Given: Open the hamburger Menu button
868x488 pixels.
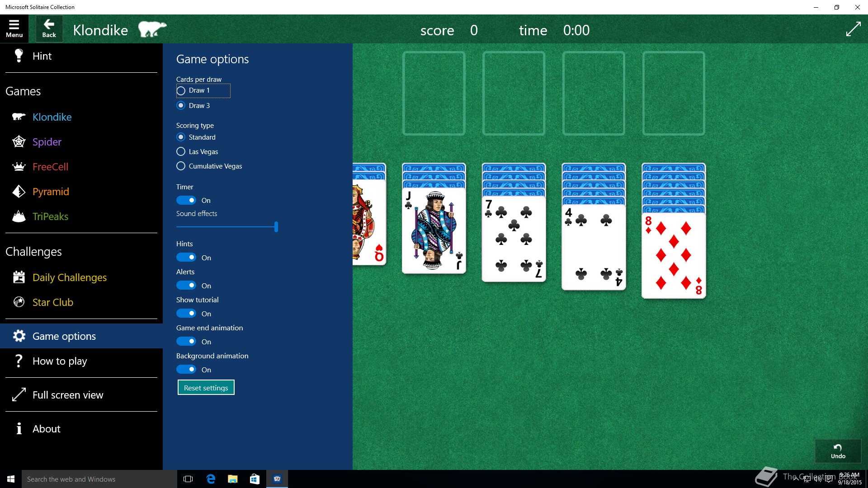Looking at the screenshot, I should pyautogui.click(x=14, y=29).
